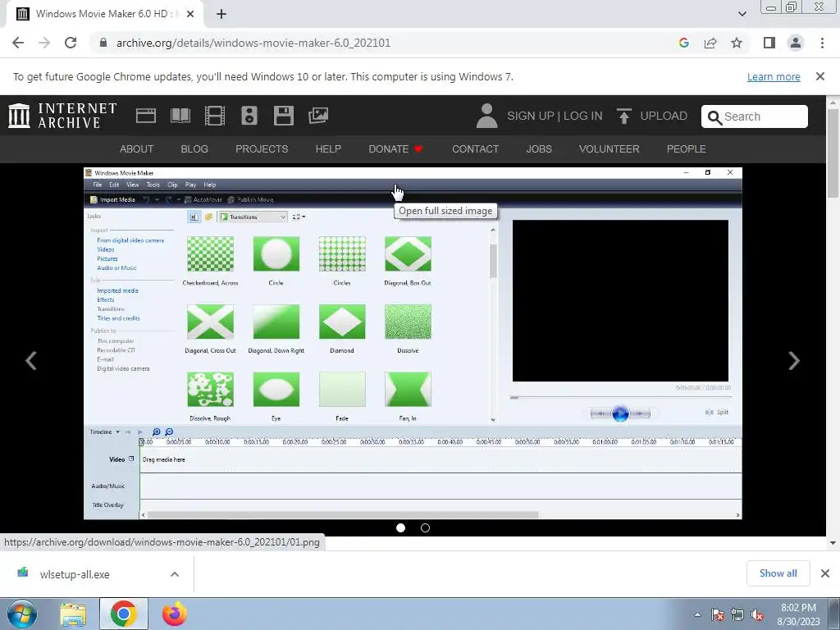Close the Windows Movie Maker browser tab
Viewport: 840px width, 630px height.
(x=190, y=15)
